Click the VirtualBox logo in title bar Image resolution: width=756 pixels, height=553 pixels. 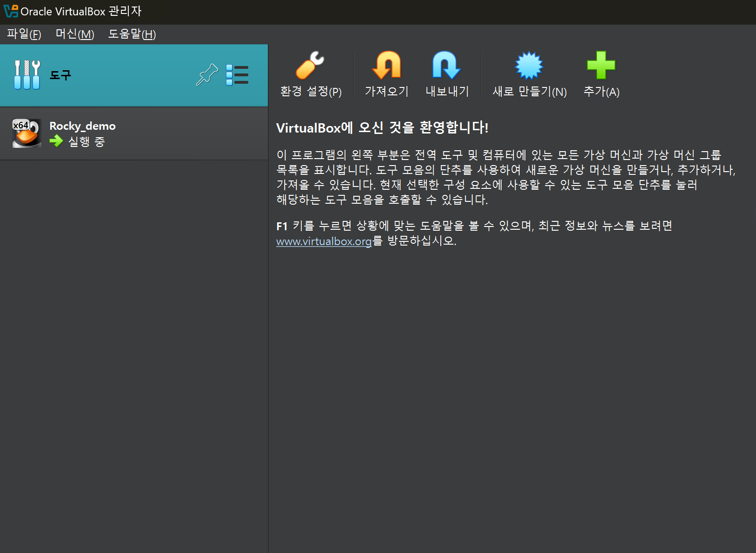coord(11,11)
